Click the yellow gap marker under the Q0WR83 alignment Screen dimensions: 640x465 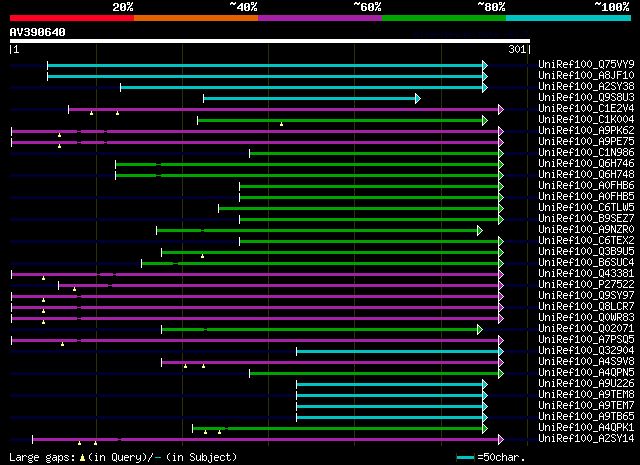[43, 322]
